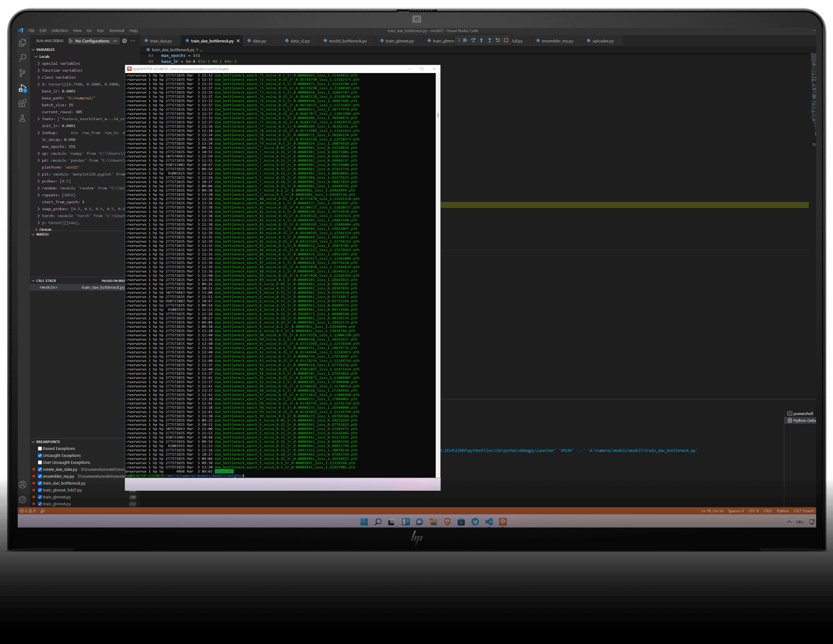Restart debugging from debug toolbar
This screenshot has width=833, height=644.
(498, 41)
